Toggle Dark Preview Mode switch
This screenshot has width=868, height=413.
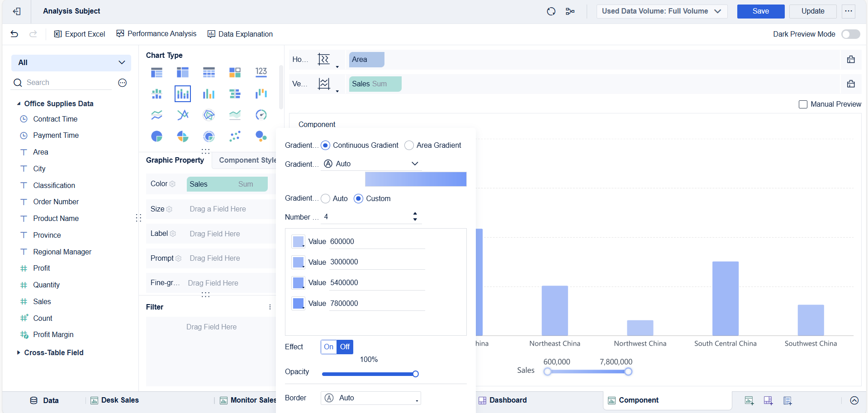(850, 34)
